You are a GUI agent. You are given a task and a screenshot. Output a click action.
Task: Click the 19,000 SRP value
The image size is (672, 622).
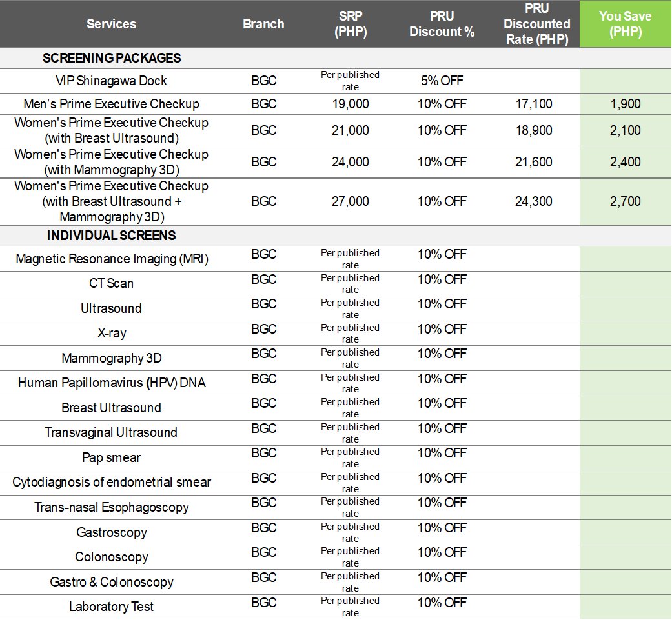tap(351, 104)
